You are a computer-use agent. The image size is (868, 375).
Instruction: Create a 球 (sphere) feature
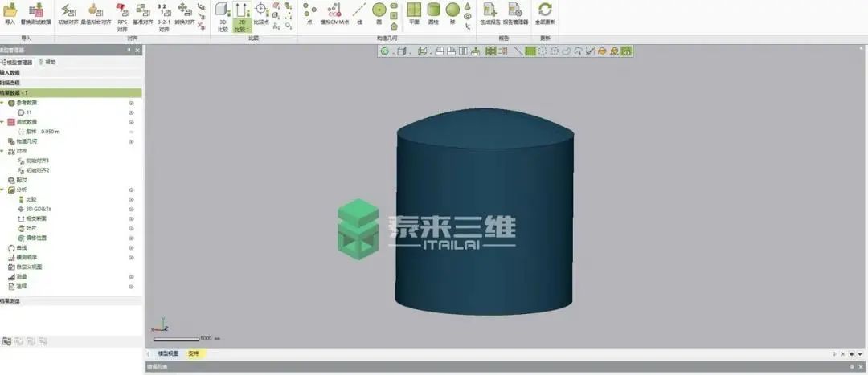[x=453, y=13]
